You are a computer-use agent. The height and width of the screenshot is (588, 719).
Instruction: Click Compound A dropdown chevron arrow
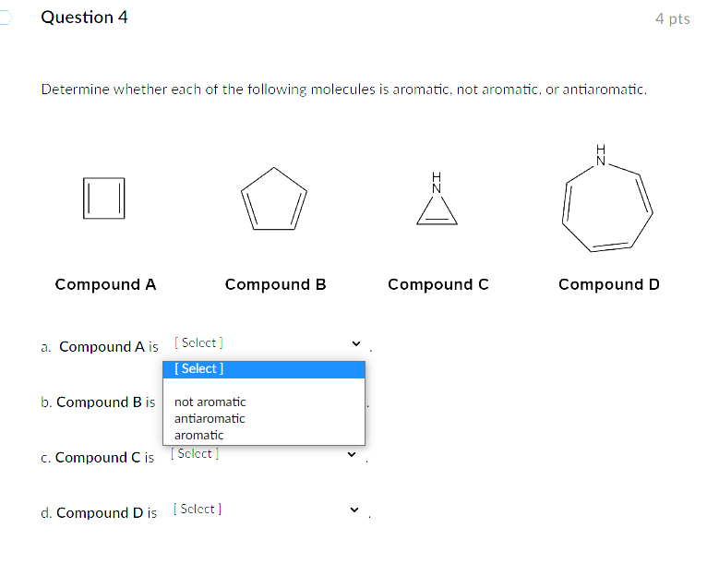pyautogui.click(x=355, y=343)
